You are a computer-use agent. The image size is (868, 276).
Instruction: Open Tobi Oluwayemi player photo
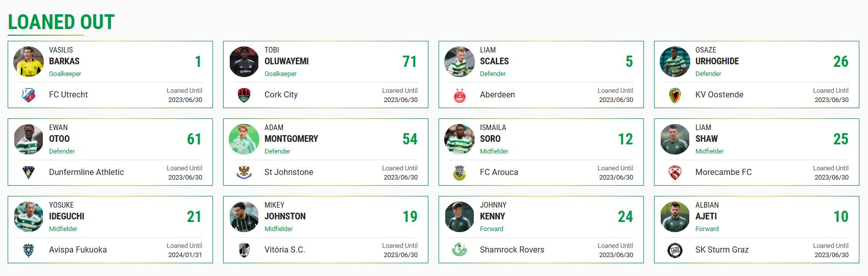click(244, 62)
